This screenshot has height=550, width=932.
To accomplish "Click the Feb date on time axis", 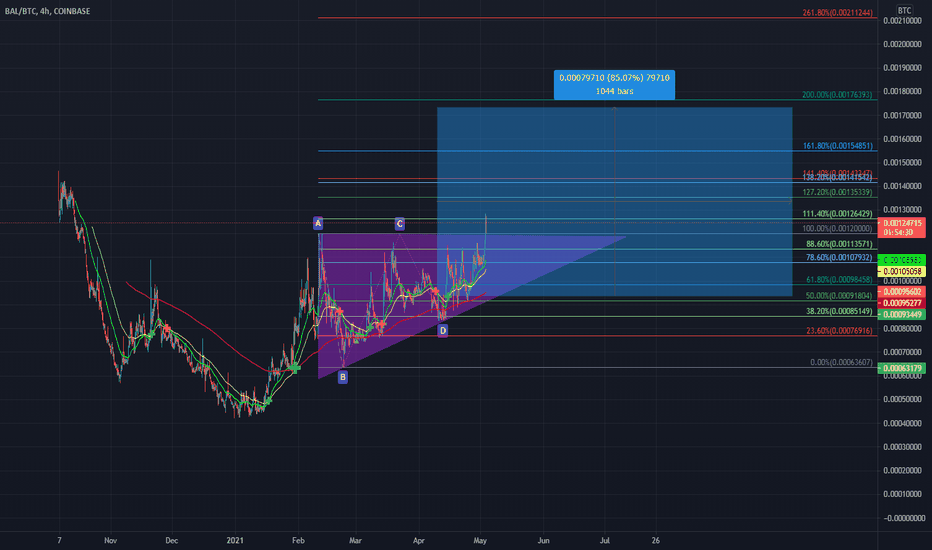I will pos(298,540).
